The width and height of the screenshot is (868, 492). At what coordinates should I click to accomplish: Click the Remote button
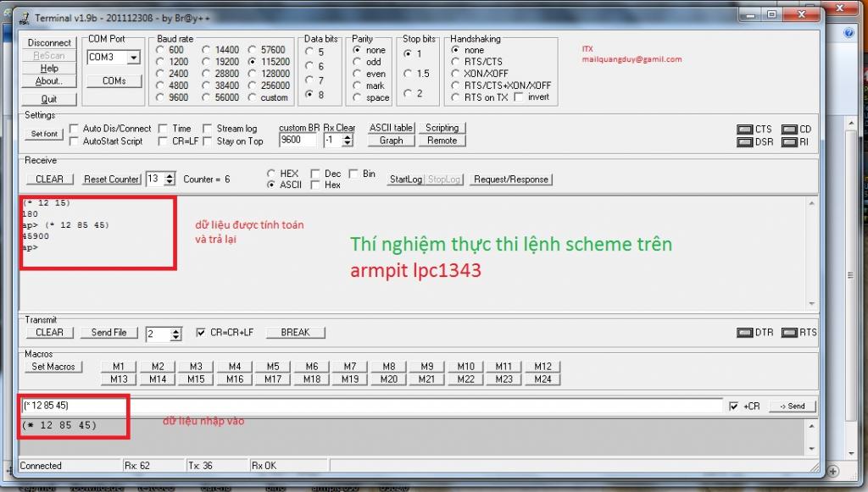pos(442,141)
